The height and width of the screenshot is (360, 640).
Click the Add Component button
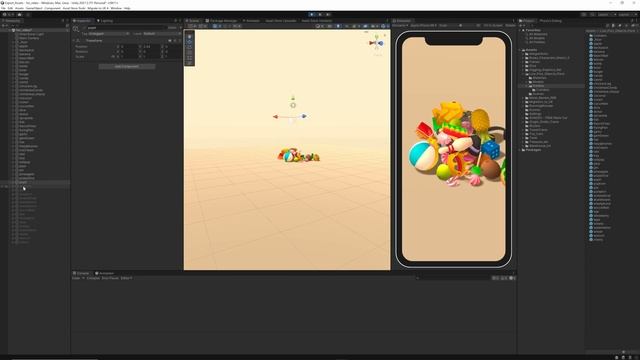tap(127, 66)
